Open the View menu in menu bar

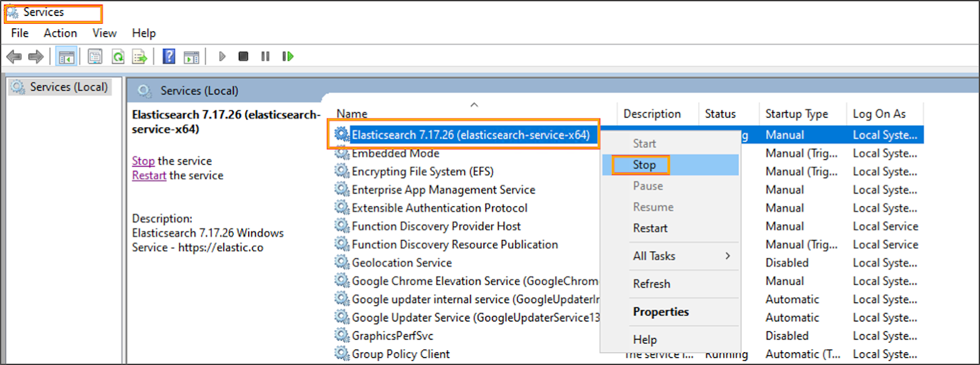click(104, 33)
